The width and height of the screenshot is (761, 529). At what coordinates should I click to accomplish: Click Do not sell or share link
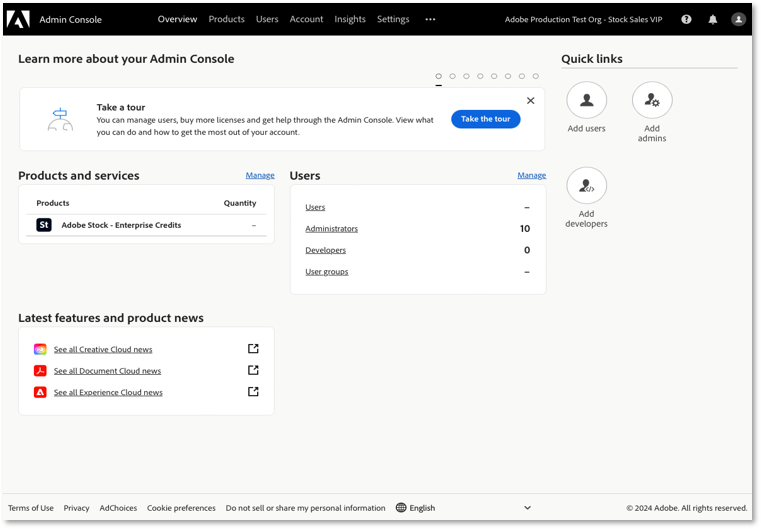click(305, 508)
